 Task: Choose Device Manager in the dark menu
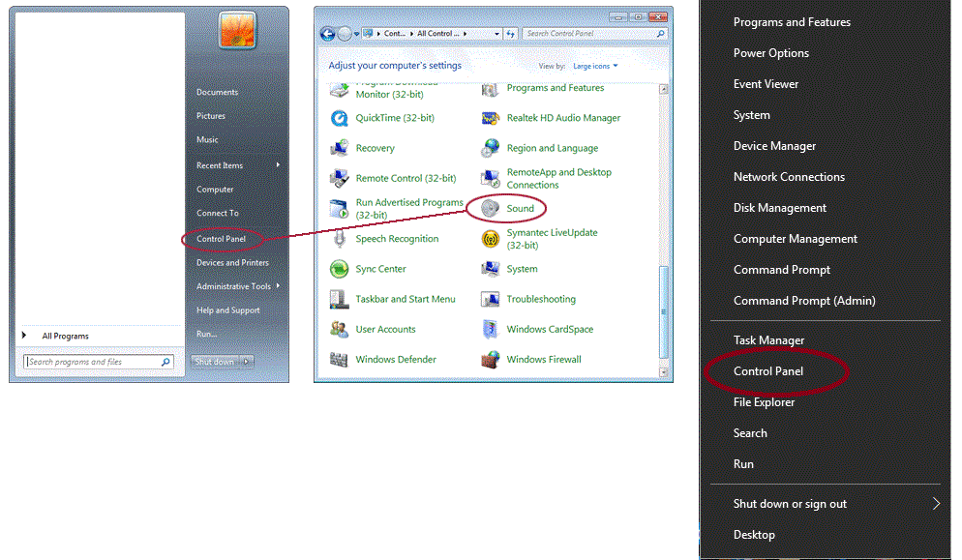(x=775, y=146)
